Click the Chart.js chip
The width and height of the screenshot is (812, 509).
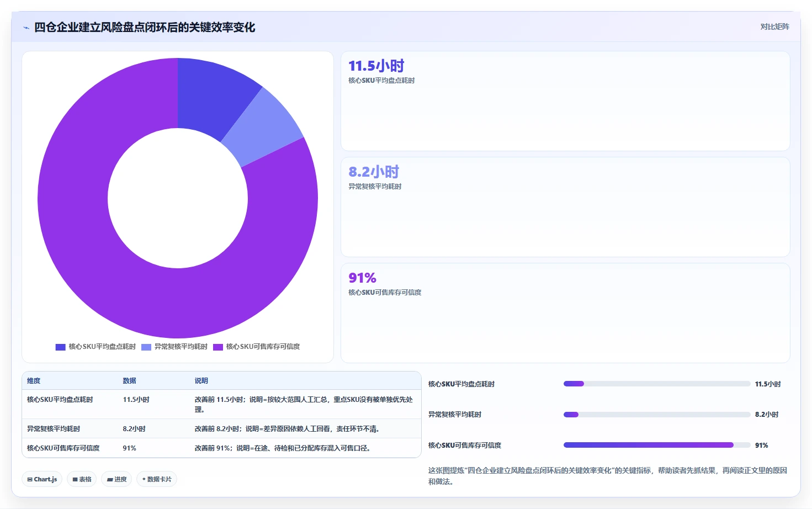[42, 479]
